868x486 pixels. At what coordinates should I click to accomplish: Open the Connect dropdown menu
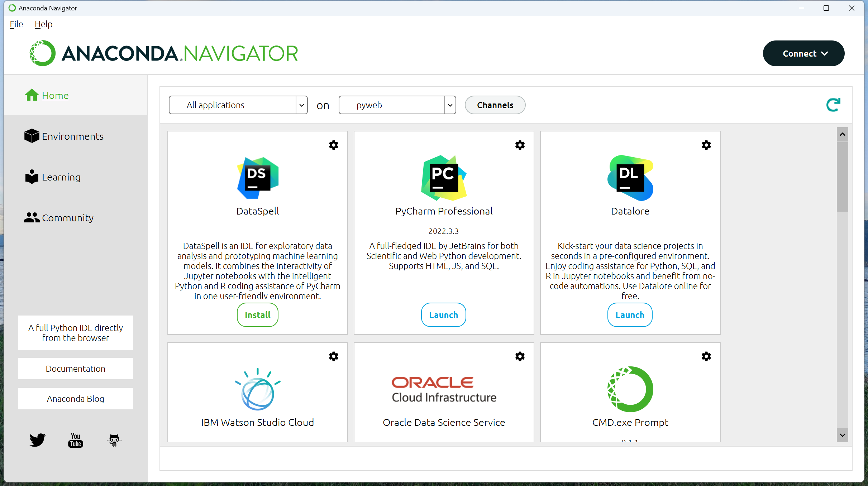click(803, 53)
